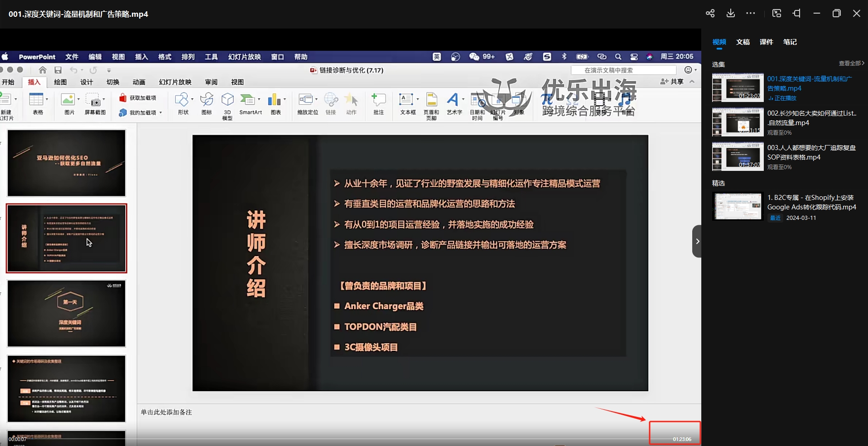The width and height of the screenshot is (868, 446).
Task: Click the 3D模型 cube icon
Action: [227, 99]
